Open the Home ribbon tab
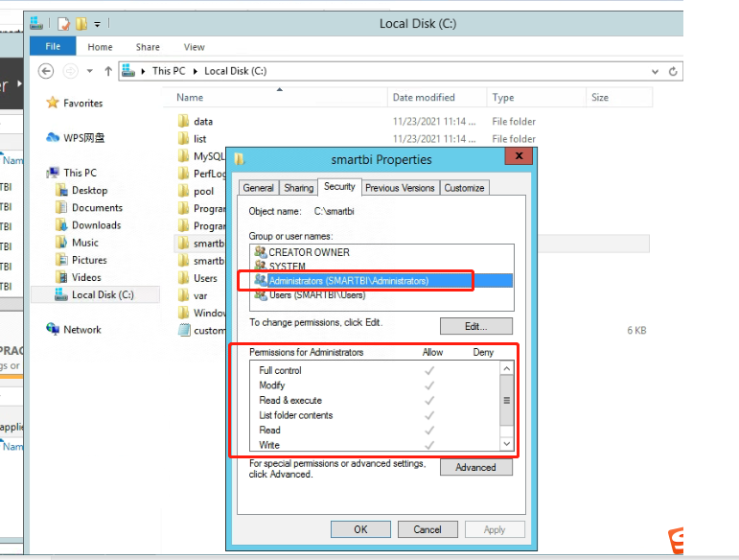739x560 pixels. click(100, 47)
